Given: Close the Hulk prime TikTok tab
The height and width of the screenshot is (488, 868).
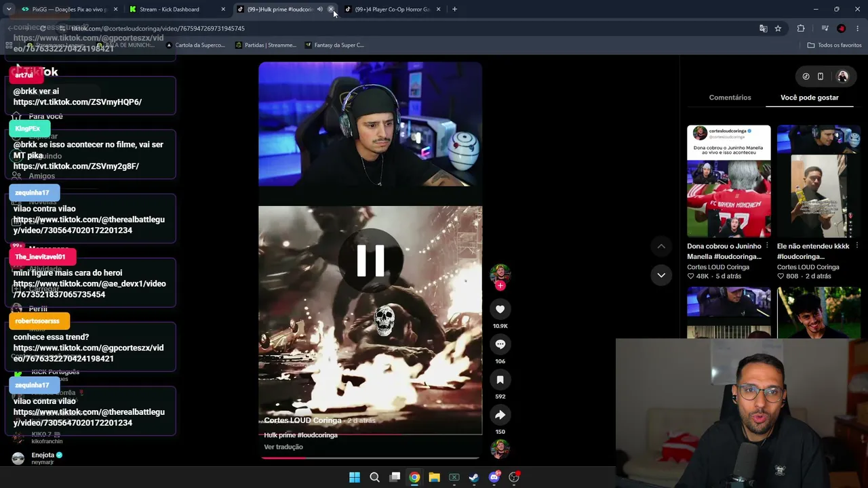Looking at the screenshot, I should click(331, 9).
